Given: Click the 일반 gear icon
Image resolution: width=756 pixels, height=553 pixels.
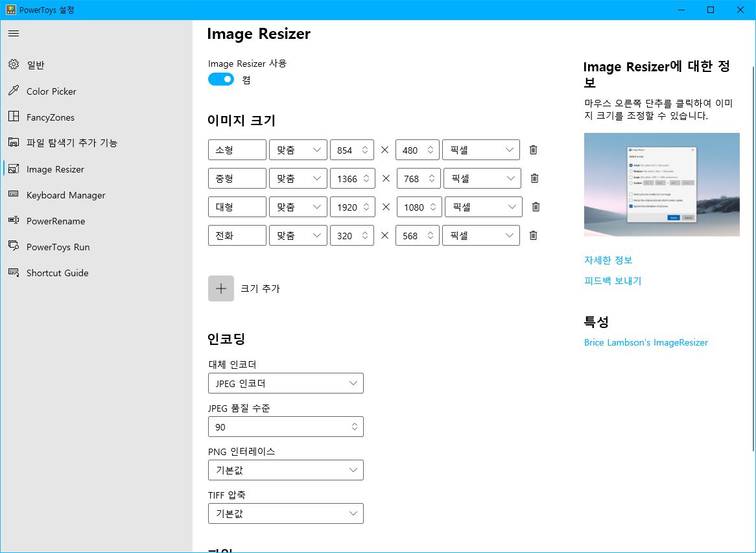Looking at the screenshot, I should (x=14, y=64).
